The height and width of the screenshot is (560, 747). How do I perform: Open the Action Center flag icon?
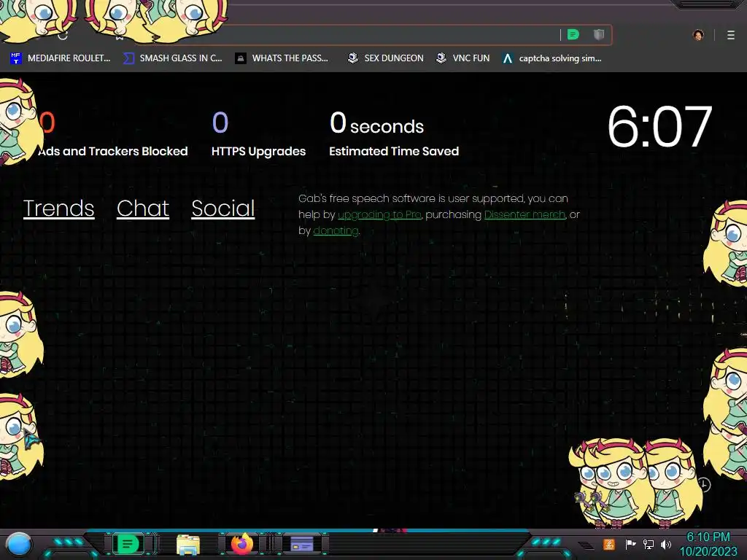pos(630,544)
